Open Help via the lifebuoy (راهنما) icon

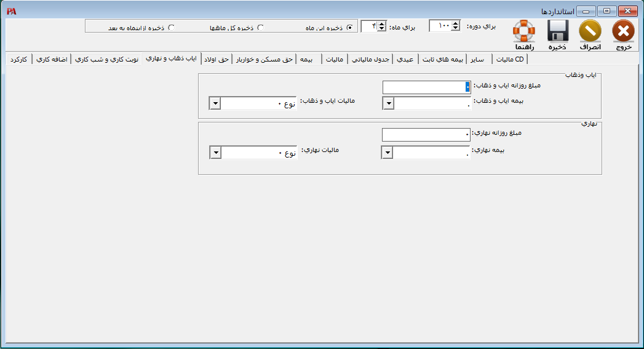click(x=524, y=31)
